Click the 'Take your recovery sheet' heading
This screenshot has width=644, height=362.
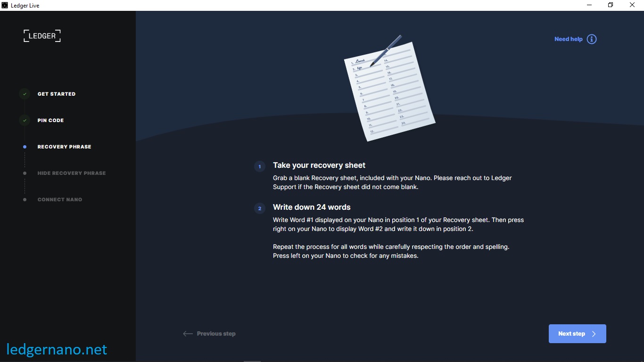(x=319, y=165)
